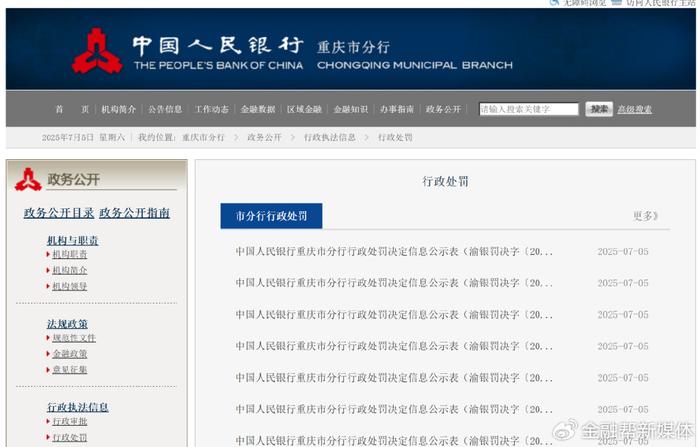This screenshot has height=447, width=700.
Task: Go to 公告信息 navigation item
Action: (x=165, y=109)
